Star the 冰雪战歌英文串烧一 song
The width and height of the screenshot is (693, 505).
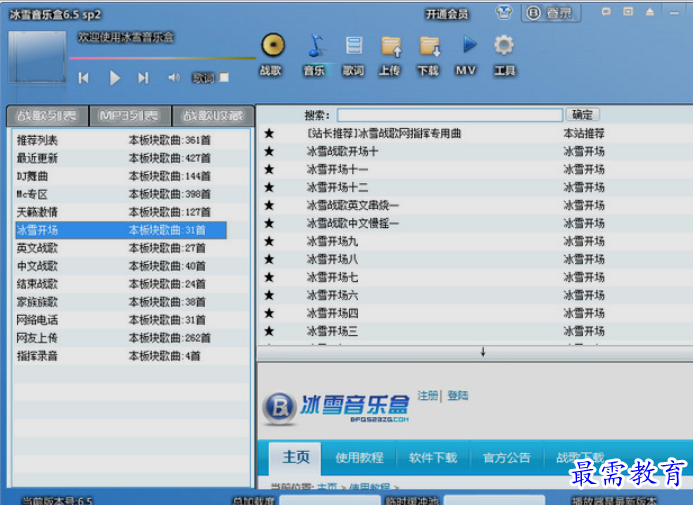coord(269,205)
